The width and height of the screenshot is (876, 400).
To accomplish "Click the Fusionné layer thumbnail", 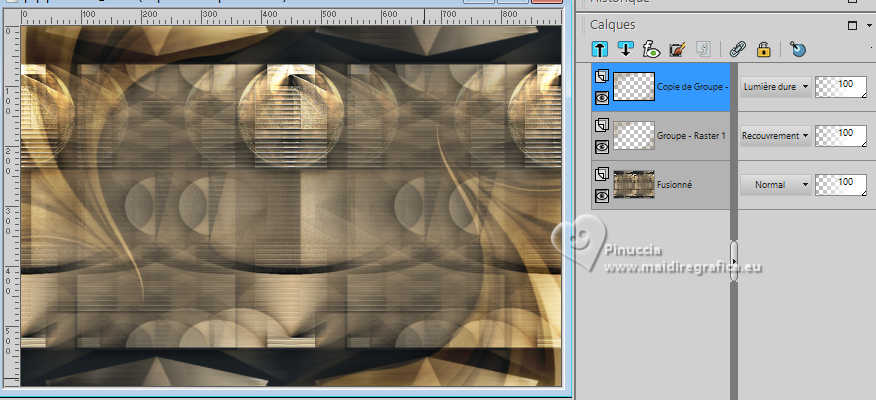I will pos(634,184).
